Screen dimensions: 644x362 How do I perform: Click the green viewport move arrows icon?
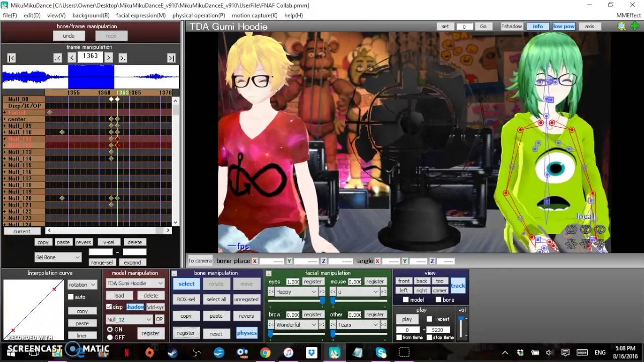pyautogui.click(x=635, y=27)
